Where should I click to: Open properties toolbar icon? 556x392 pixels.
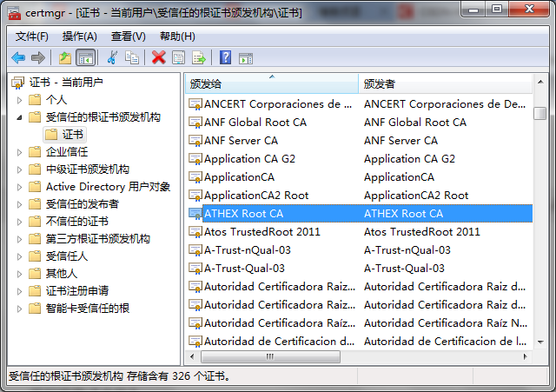(x=178, y=57)
